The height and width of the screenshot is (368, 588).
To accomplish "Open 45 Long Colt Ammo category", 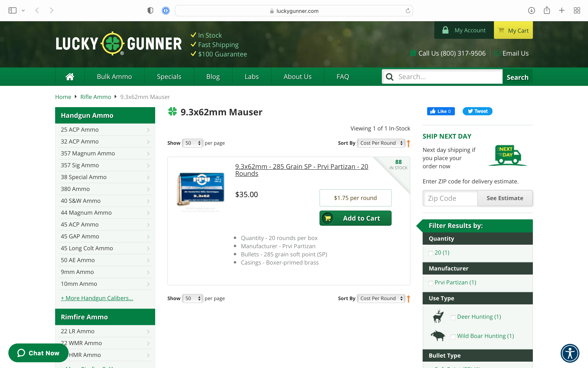I will (105, 248).
